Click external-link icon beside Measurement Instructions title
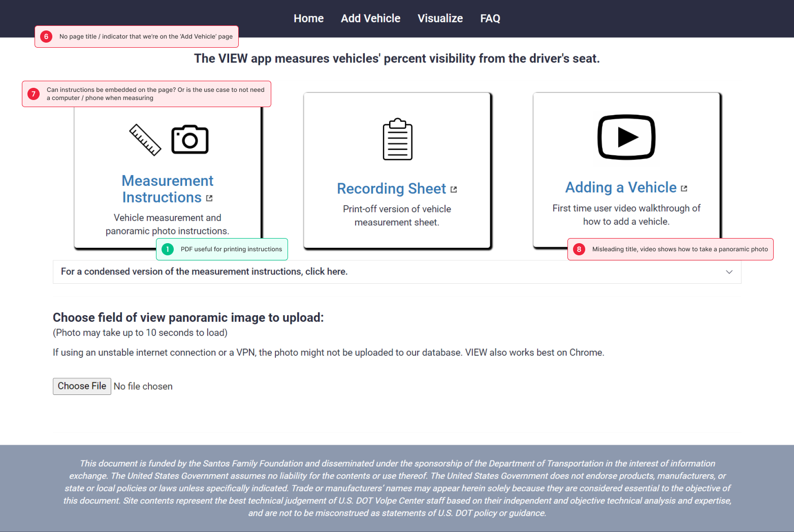 pyautogui.click(x=209, y=198)
